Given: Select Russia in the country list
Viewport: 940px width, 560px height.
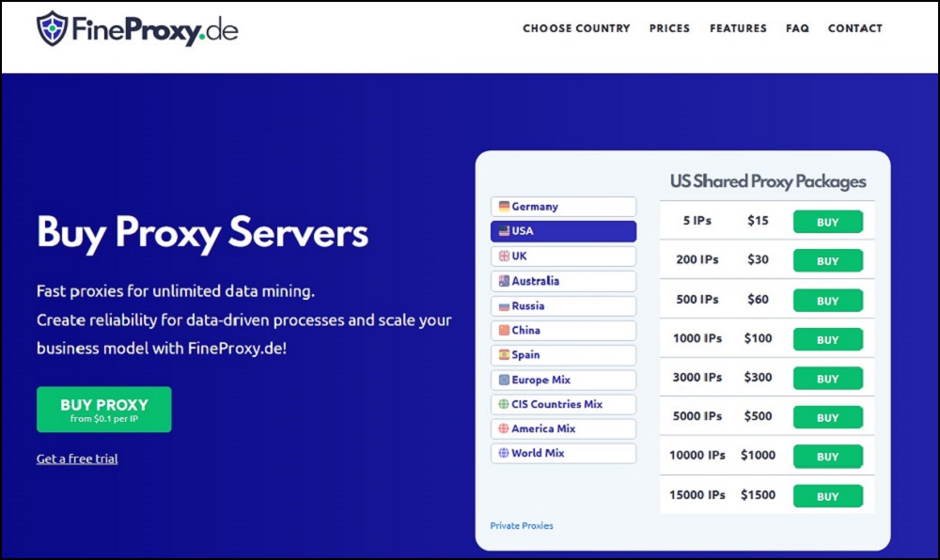Looking at the screenshot, I should 563,305.
